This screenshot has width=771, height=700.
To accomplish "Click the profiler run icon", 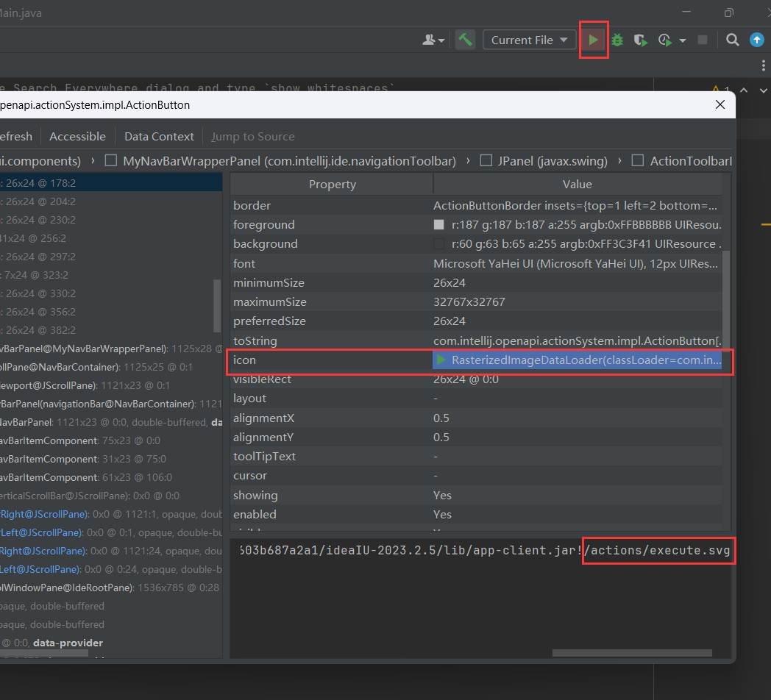I will pyautogui.click(x=665, y=40).
